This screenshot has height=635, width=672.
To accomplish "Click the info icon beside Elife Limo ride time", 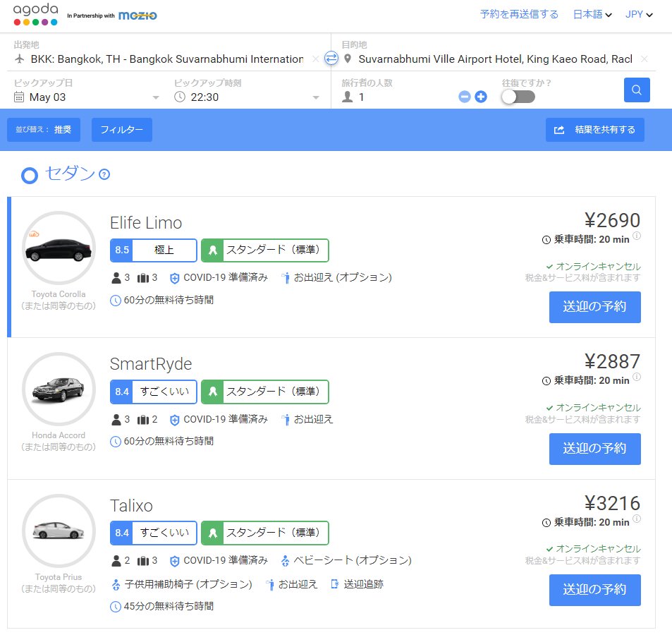I will click(637, 236).
